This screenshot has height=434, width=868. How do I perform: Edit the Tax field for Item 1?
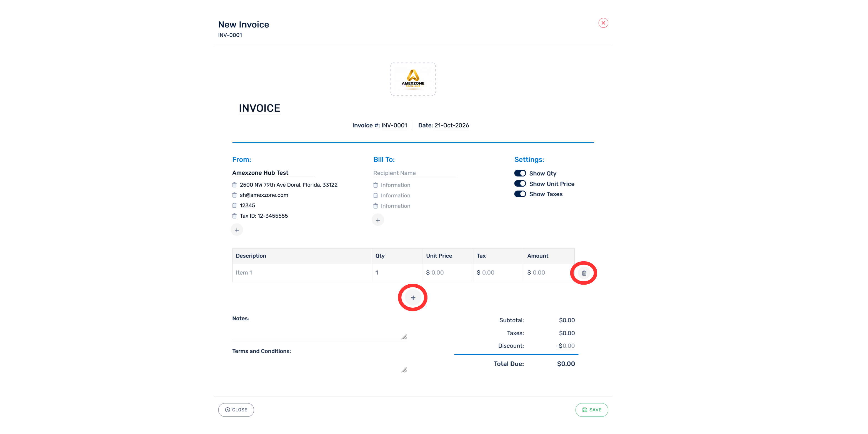tap(499, 273)
